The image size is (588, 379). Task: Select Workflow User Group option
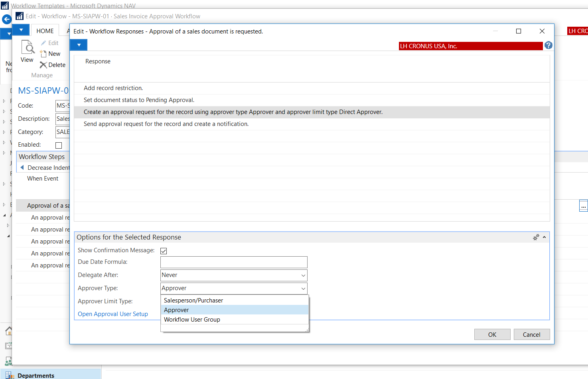(192, 320)
